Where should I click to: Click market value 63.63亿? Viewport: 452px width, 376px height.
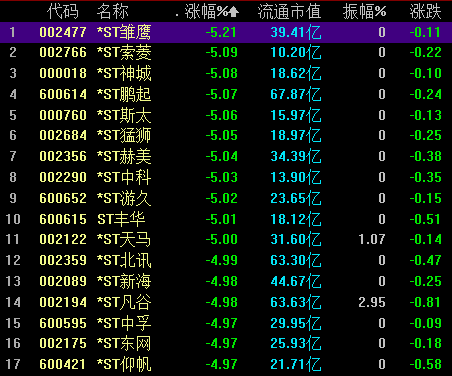click(x=296, y=302)
